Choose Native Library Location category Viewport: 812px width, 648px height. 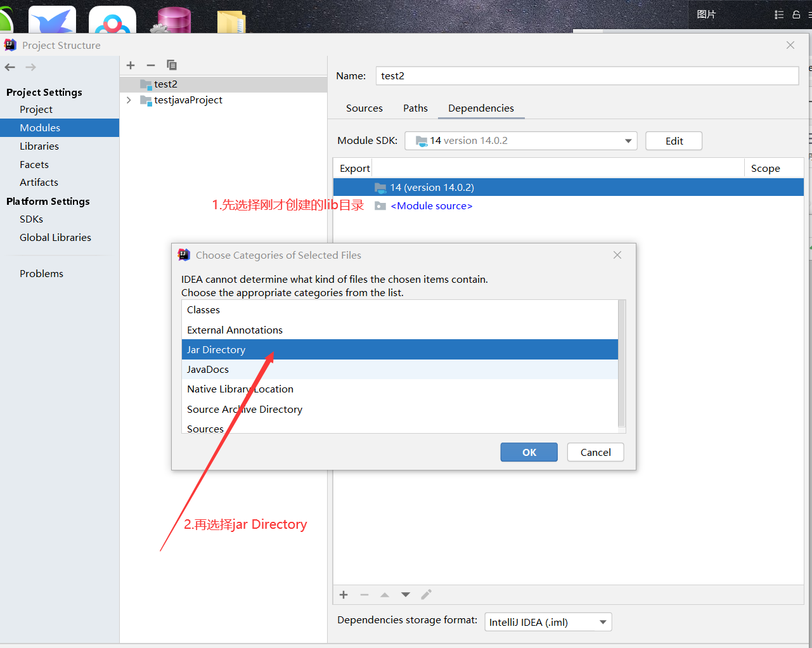click(x=399, y=389)
